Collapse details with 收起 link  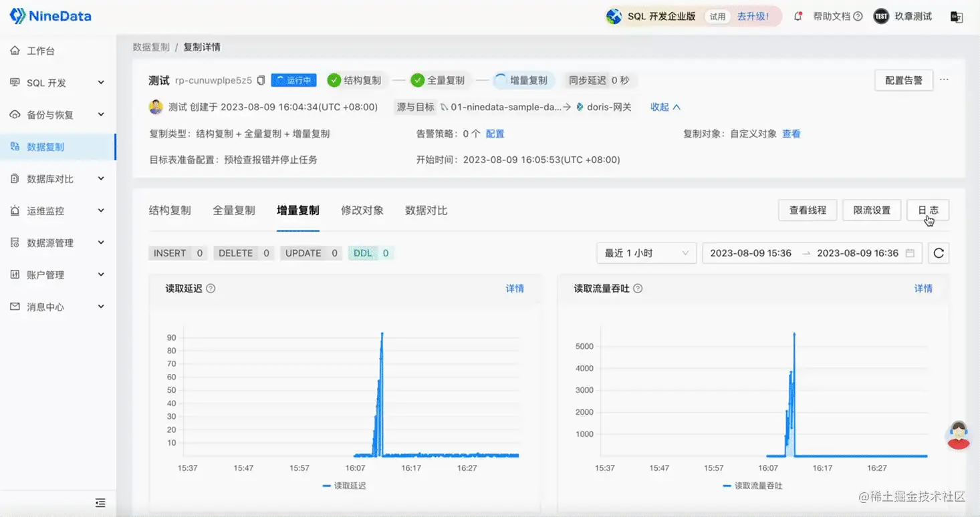(x=665, y=107)
